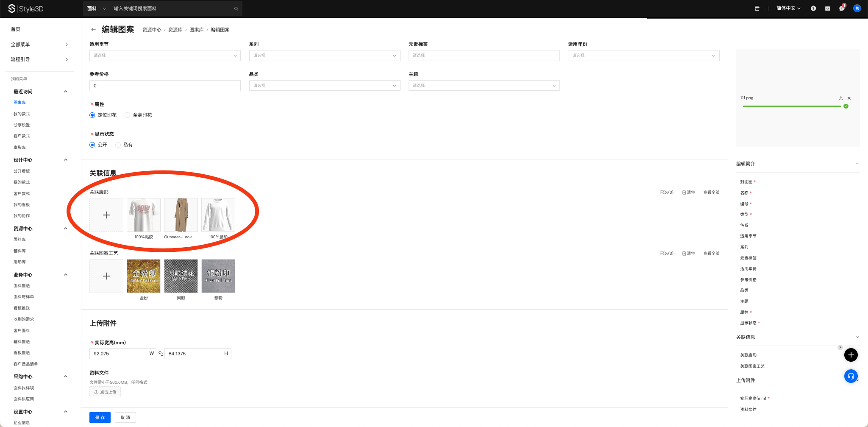Open the messages icon with red badge
Viewport: 868px width, 427px height.
(x=842, y=8)
